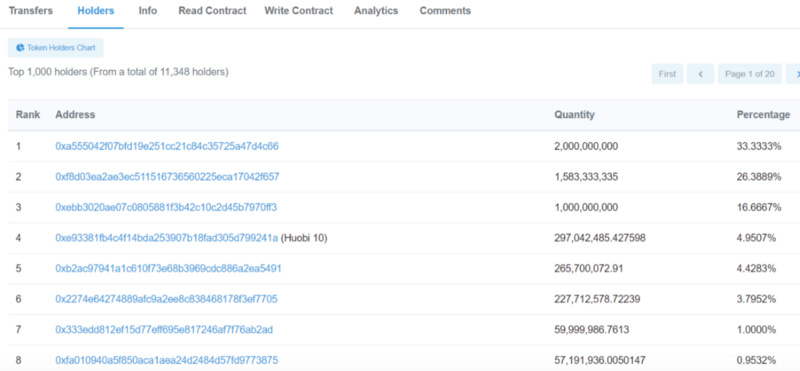Open the Info tab

point(148,11)
